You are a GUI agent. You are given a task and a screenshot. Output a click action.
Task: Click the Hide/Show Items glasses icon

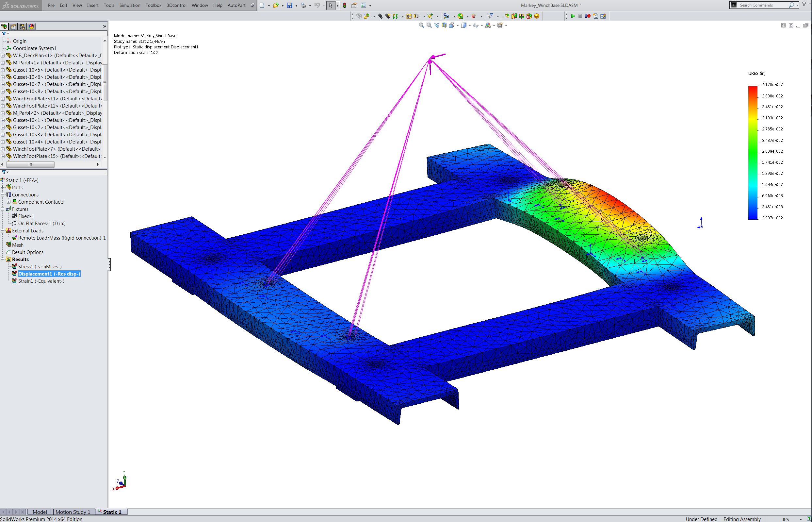coord(476,25)
